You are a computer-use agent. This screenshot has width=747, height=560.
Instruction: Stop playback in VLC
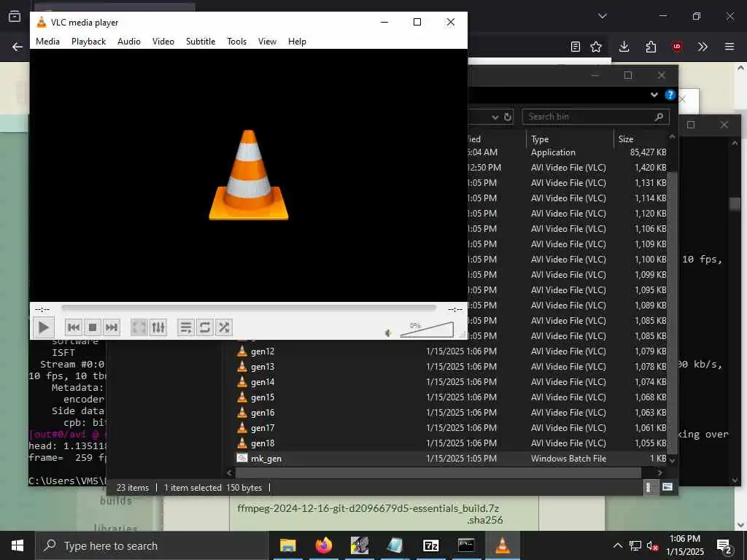click(x=93, y=327)
